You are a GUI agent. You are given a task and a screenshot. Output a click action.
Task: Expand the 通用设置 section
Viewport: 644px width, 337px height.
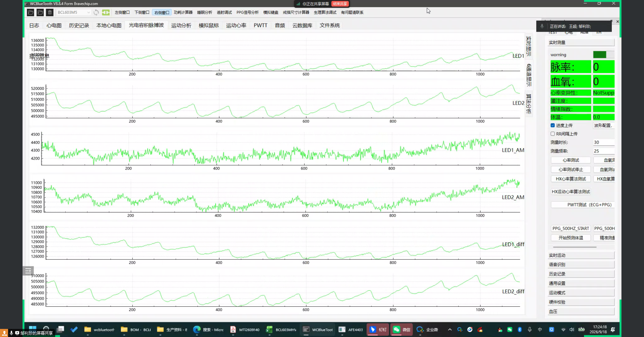pyautogui.click(x=581, y=283)
